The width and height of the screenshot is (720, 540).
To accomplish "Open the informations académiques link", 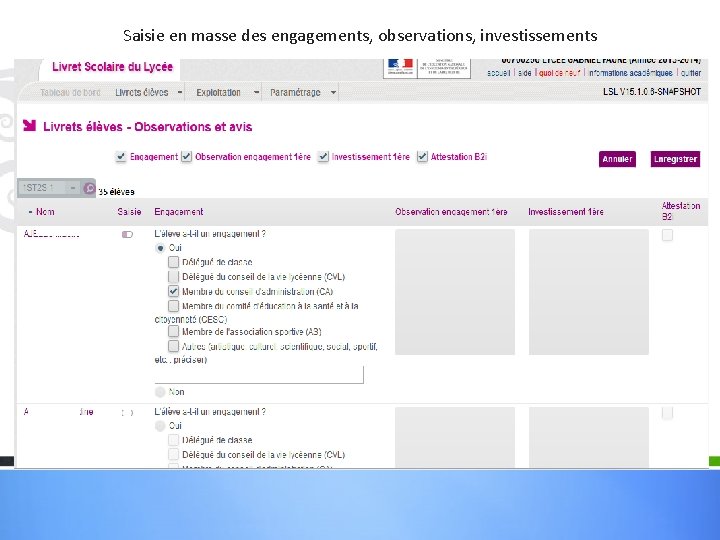I will (x=630, y=73).
